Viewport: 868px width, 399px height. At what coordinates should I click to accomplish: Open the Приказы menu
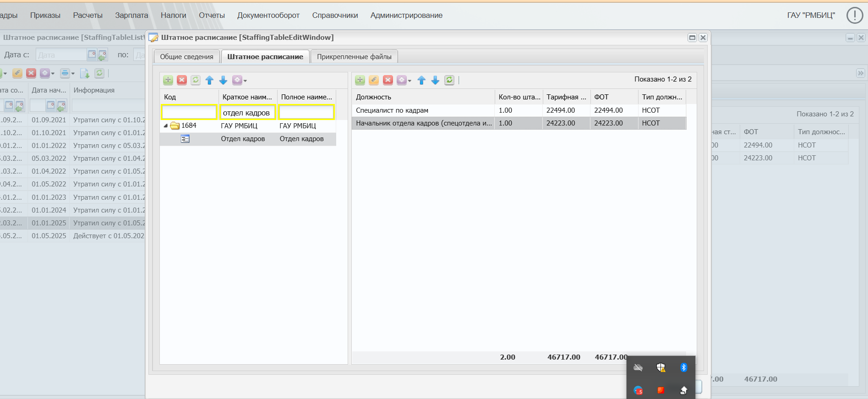45,15
